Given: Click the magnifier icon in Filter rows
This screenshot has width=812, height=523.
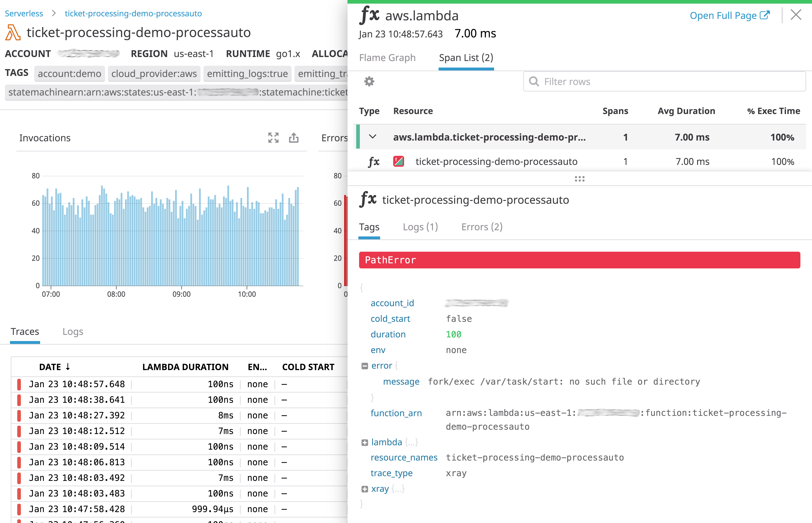Looking at the screenshot, I should (x=534, y=82).
